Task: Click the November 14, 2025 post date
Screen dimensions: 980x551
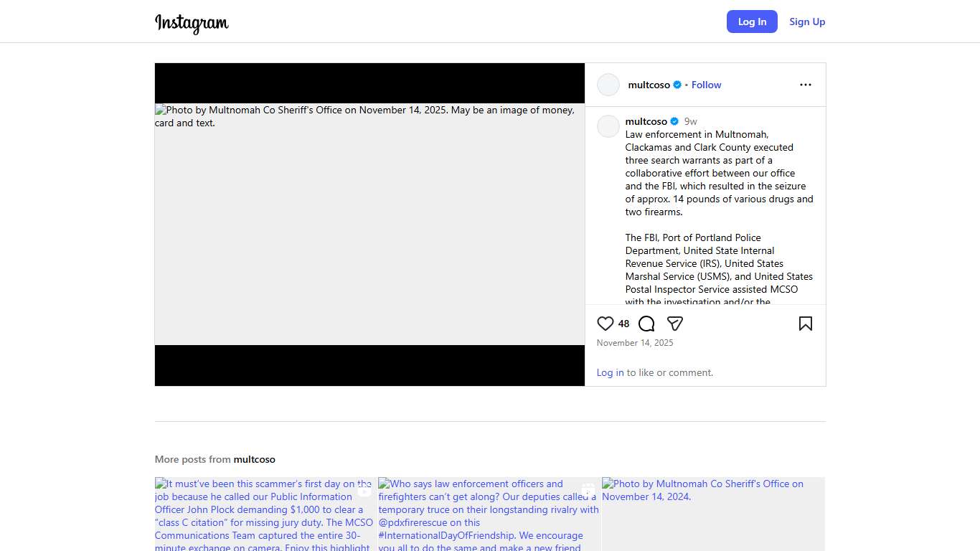Action: coord(635,343)
